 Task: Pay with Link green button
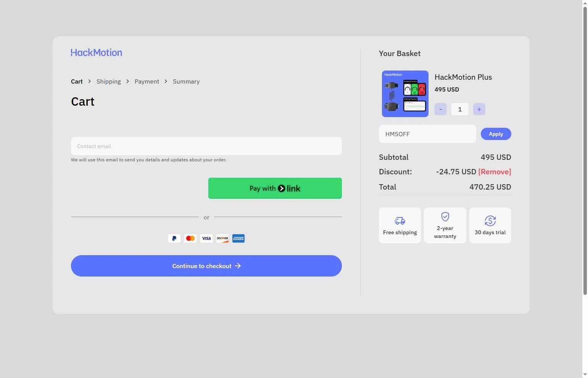pos(275,188)
